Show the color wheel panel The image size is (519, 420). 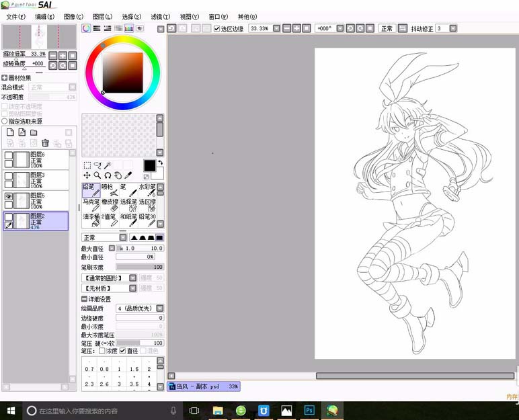pos(86,28)
